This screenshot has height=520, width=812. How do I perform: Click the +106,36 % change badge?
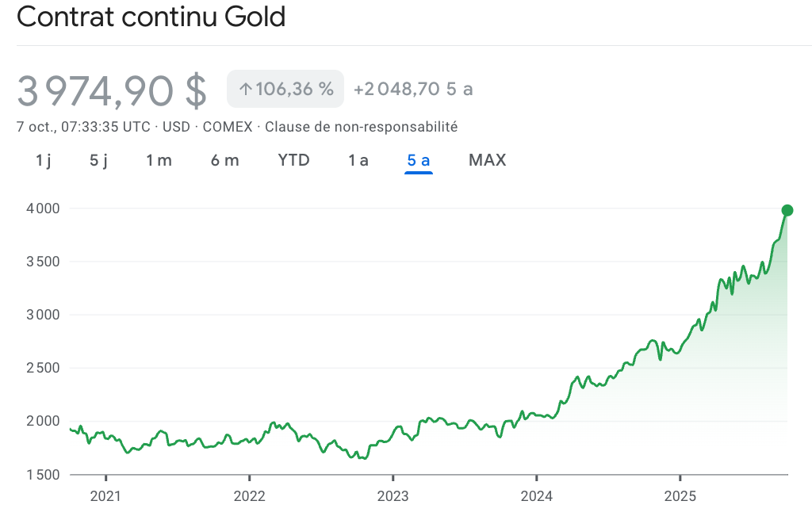tap(285, 89)
